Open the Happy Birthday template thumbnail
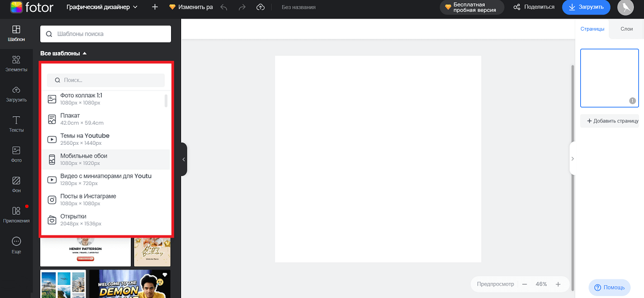Screen dimensions: 644x298 tap(152, 252)
